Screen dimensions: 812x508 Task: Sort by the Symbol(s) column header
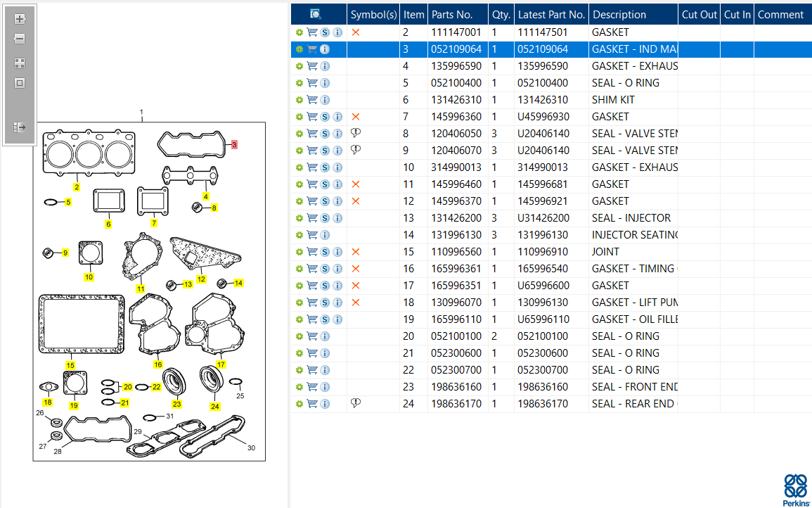click(373, 15)
